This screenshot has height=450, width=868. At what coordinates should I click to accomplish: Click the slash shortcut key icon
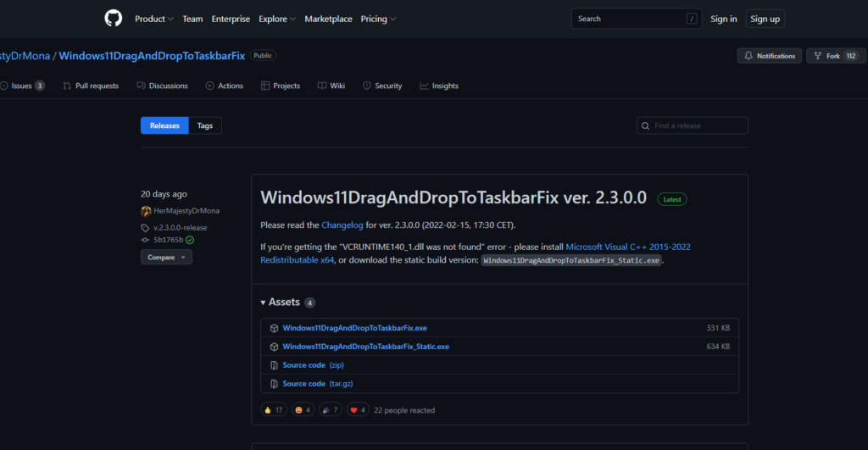692,19
